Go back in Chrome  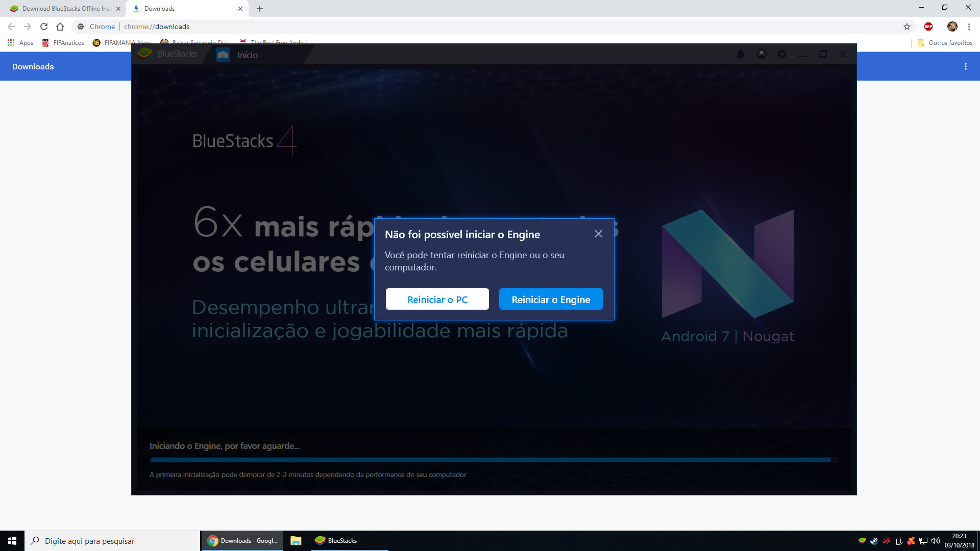point(11,27)
